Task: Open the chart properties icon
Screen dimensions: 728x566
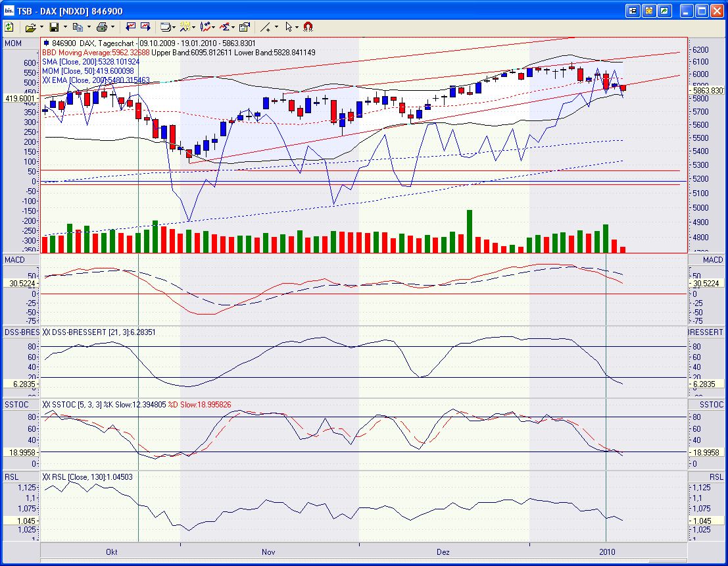Action: point(243,27)
